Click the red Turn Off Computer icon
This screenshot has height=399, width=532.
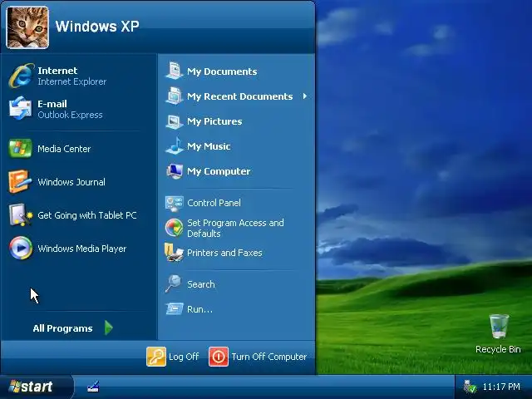[219, 357]
